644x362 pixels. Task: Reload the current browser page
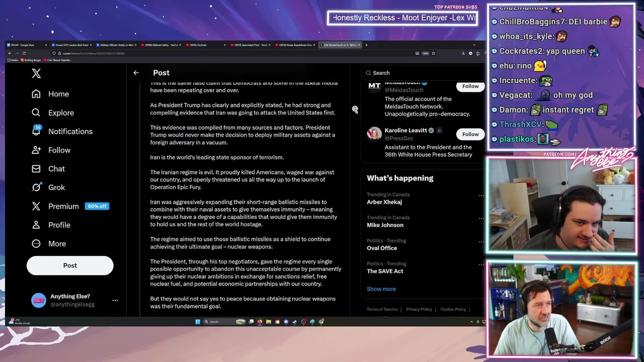[24, 53]
